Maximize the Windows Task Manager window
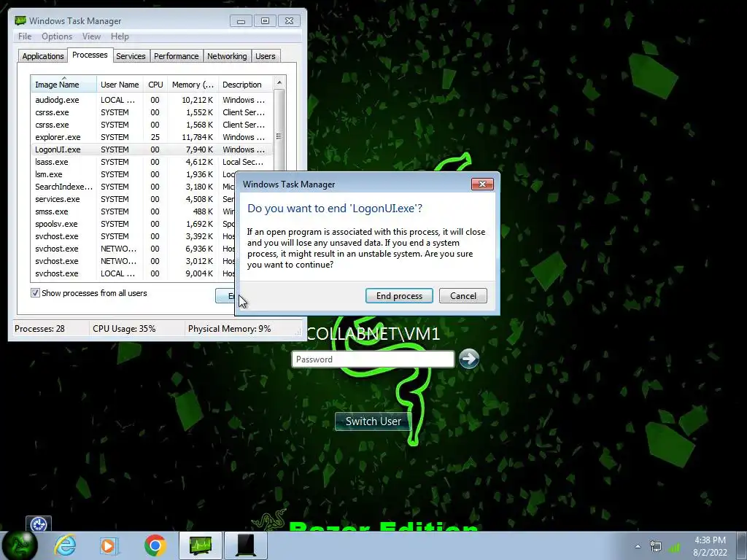Viewport: 747px width, 560px height. [266, 21]
